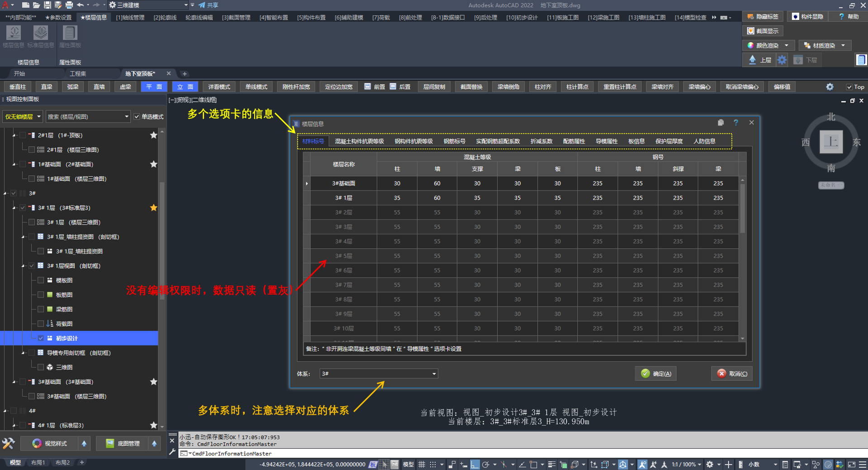This screenshot has height=470, width=868.
Task: Click the 楼层信息 ribbon icon
Action: (x=14, y=33)
